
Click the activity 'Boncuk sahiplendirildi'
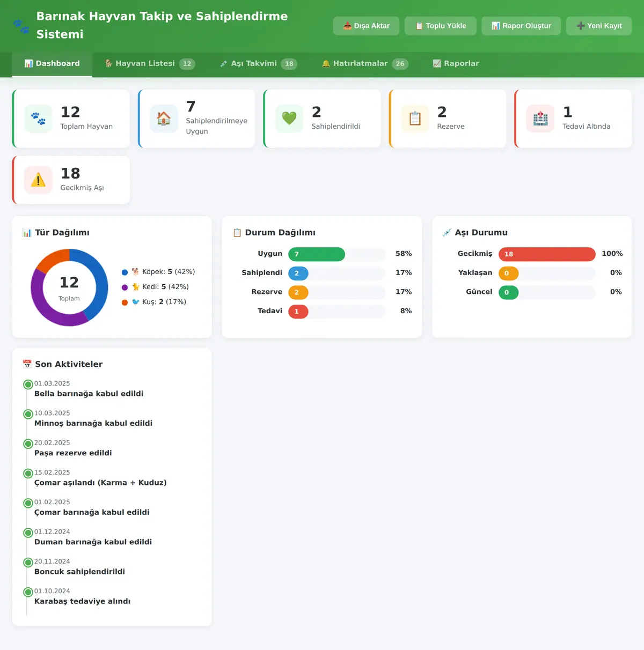coord(79,572)
